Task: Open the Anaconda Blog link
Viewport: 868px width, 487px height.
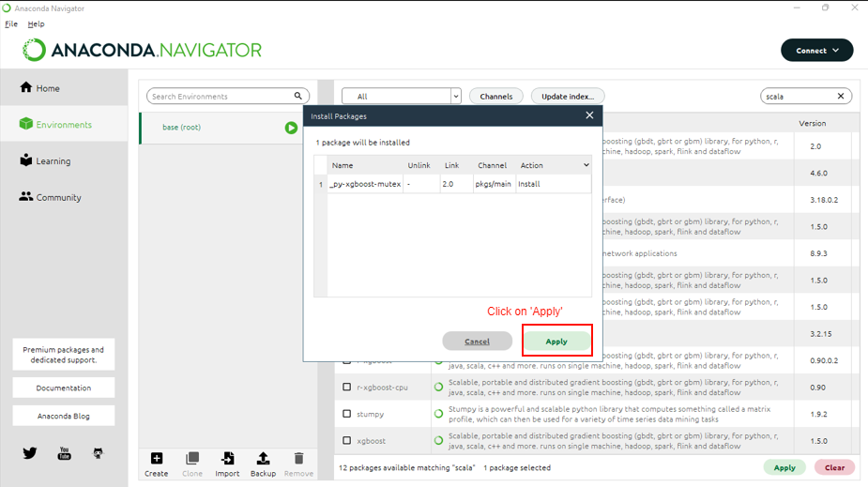Action: [x=64, y=417]
